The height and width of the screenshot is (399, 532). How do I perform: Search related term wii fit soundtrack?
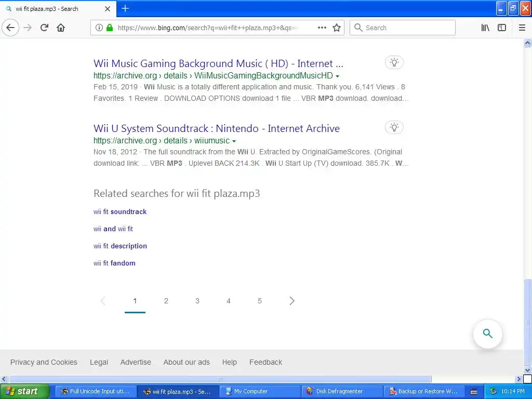coord(120,212)
